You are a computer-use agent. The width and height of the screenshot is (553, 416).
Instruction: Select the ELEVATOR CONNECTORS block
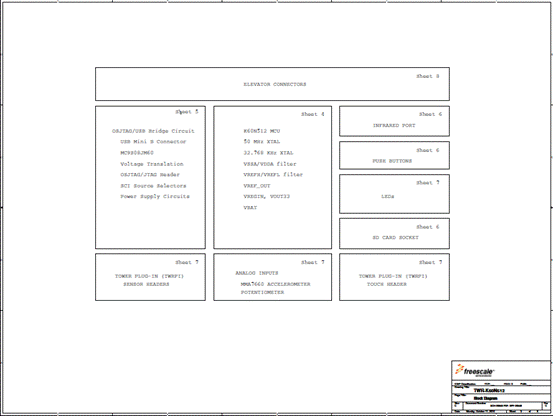click(272, 84)
